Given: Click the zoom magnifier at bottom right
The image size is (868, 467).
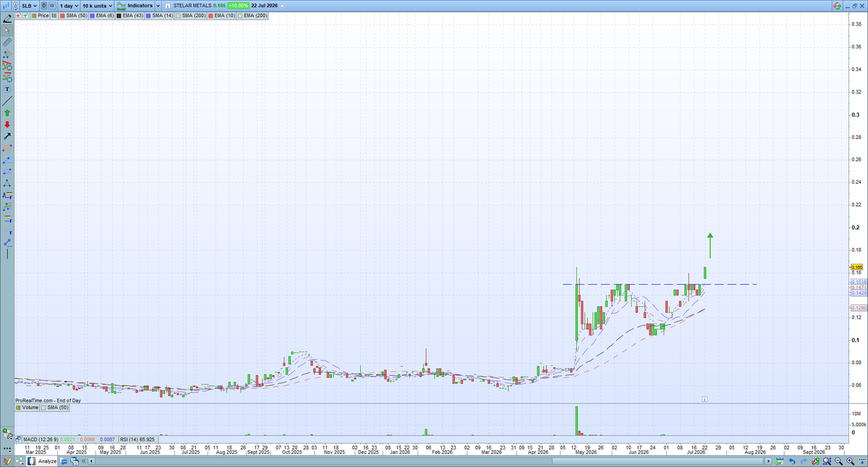Looking at the screenshot, I should click(x=827, y=460).
